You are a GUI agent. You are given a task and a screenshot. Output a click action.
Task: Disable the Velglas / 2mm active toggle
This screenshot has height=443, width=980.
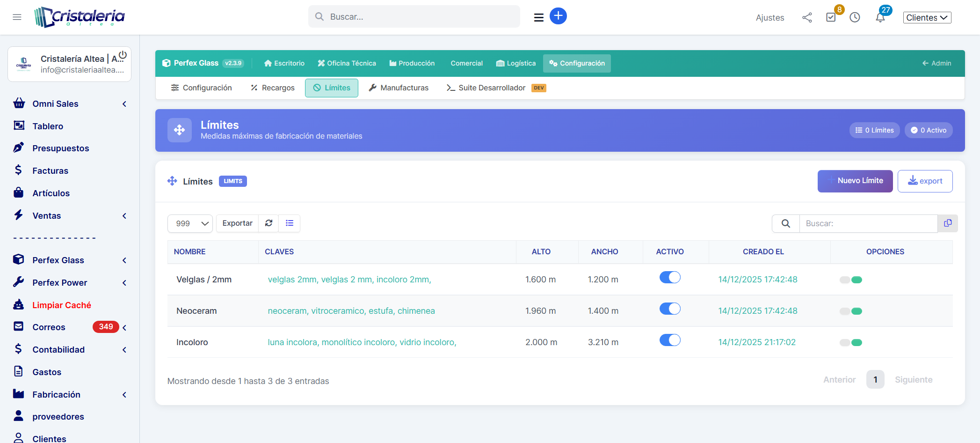[x=670, y=278]
